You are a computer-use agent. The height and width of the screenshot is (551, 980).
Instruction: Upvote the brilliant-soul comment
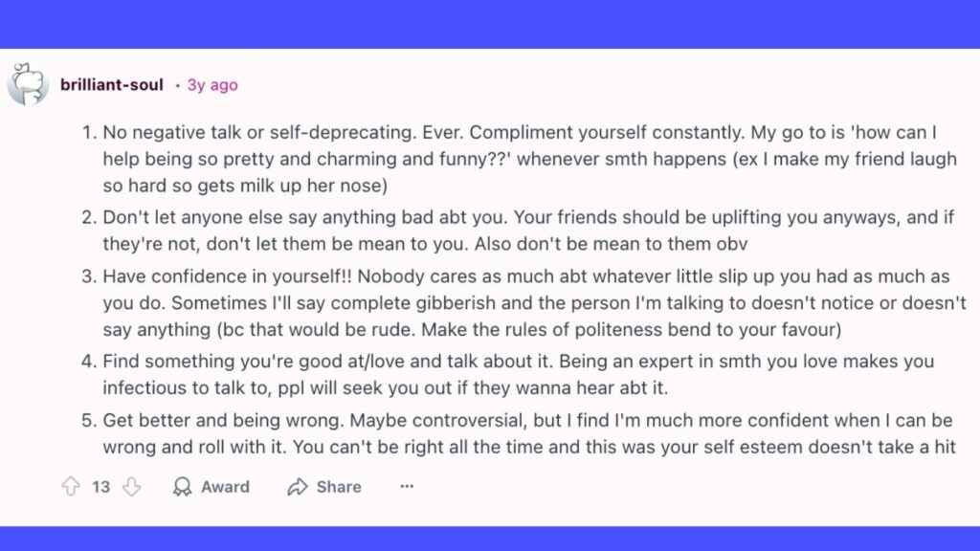[x=71, y=487]
